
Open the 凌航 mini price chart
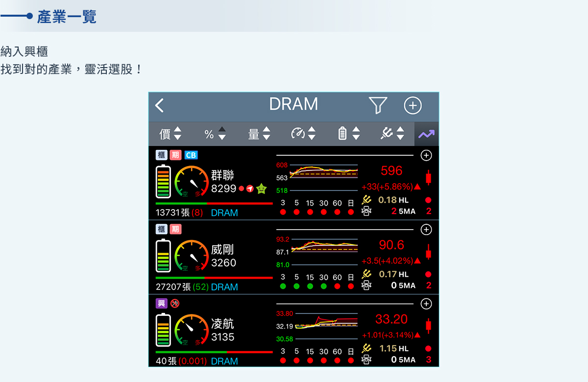pyautogui.click(x=317, y=326)
